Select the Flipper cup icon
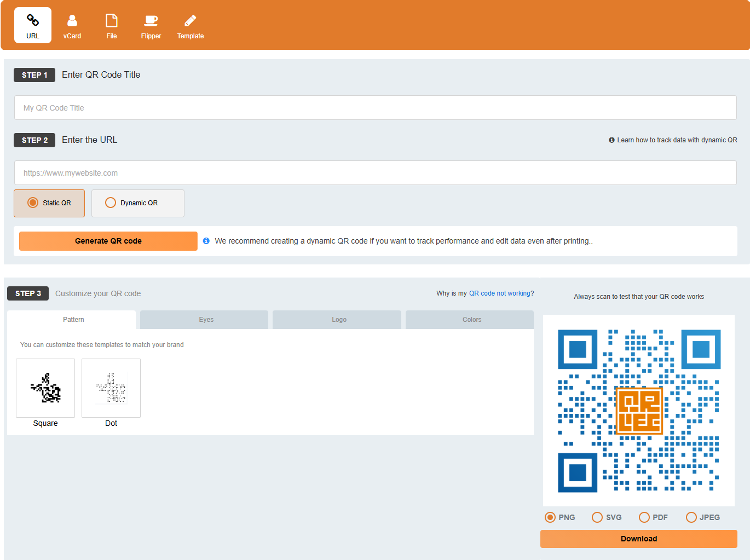Image resolution: width=750 pixels, height=560 pixels. (x=151, y=21)
